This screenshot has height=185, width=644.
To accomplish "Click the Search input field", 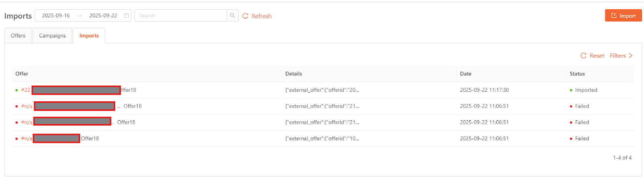I will [x=181, y=16].
